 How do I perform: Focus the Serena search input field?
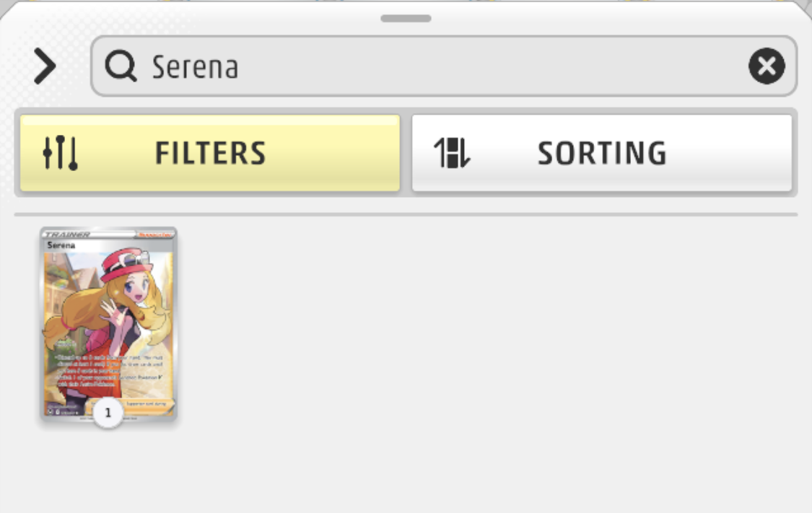[x=433, y=67]
